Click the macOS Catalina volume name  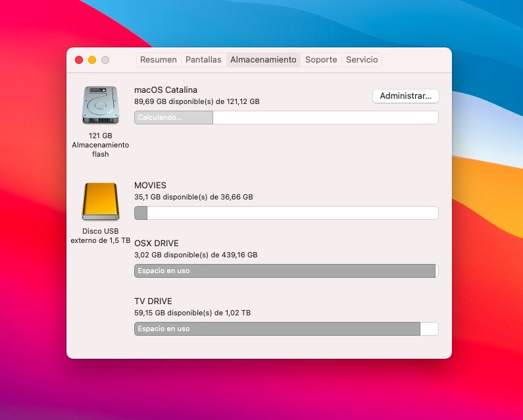pos(166,90)
